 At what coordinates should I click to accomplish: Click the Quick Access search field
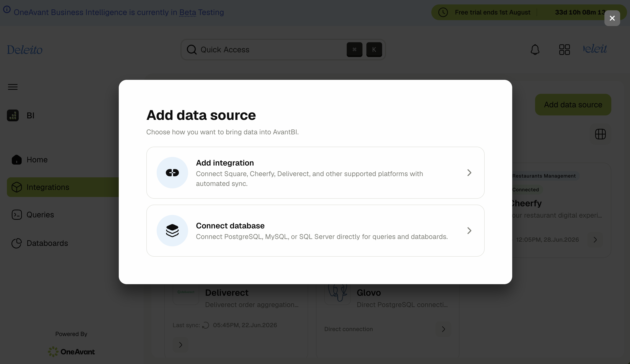(283, 49)
